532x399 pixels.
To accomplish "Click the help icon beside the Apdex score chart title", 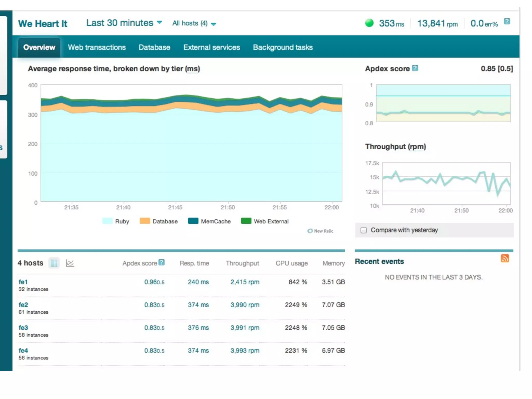I will click(415, 68).
